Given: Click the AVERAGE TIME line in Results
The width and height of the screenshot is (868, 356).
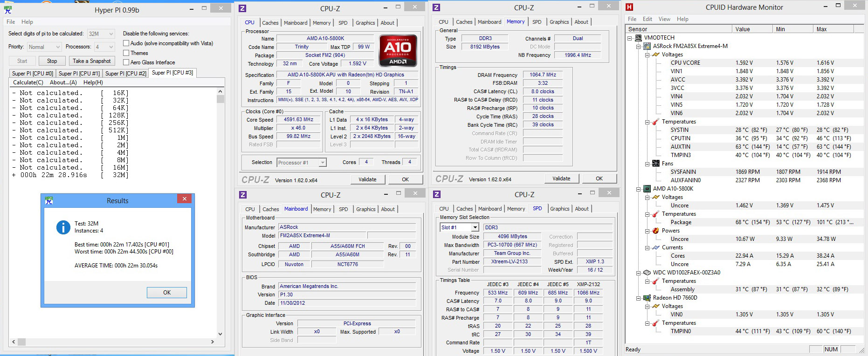Looking at the screenshot, I should point(116,266).
